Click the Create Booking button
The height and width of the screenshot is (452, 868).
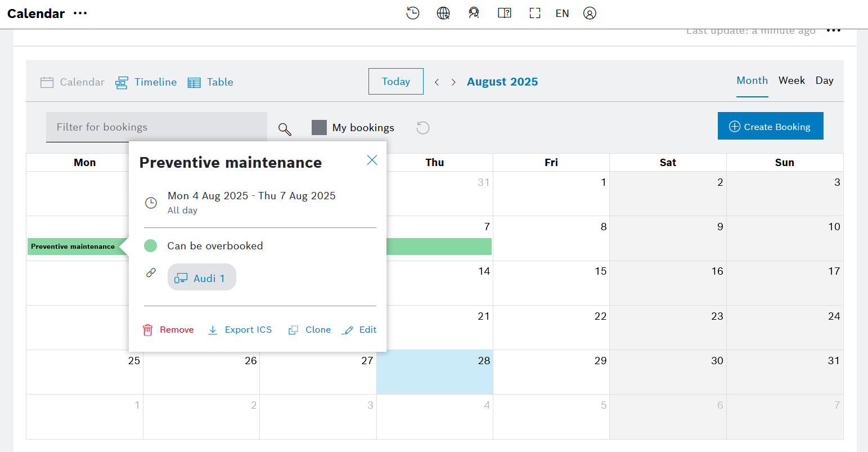[x=770, y=126]
